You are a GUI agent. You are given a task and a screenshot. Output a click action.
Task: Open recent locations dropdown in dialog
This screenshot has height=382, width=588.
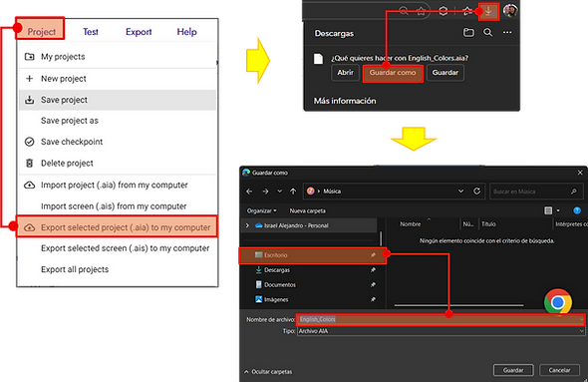coord(279,191)
